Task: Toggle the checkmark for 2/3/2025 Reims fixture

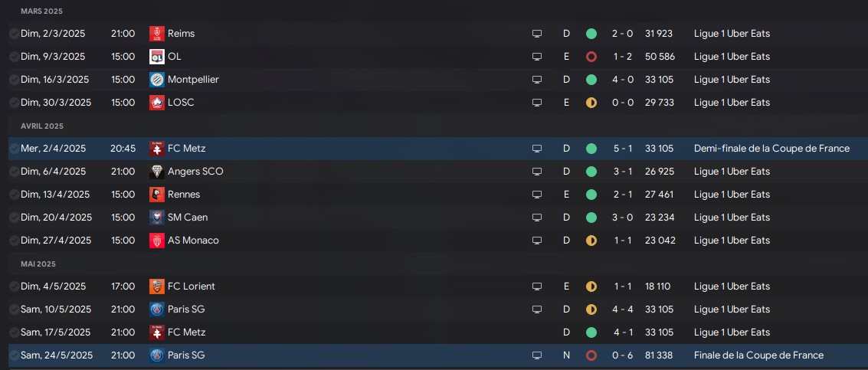Action: [x=14, y=33]
